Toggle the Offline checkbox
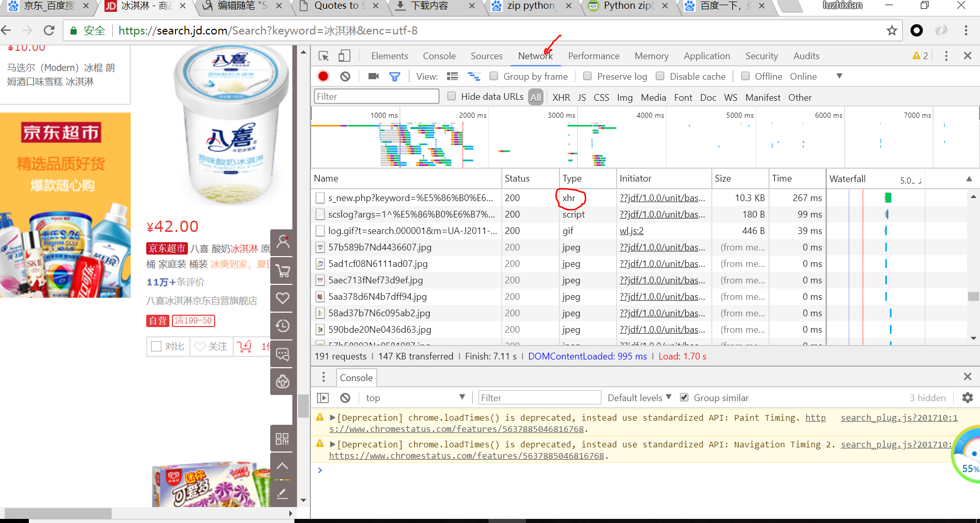This screenshot has height=523, width=980. pyautogui.click(x=745, y=76)
